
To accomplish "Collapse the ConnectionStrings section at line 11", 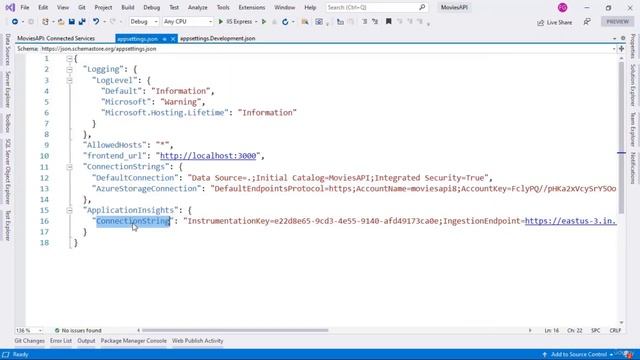I will (69, 167).
